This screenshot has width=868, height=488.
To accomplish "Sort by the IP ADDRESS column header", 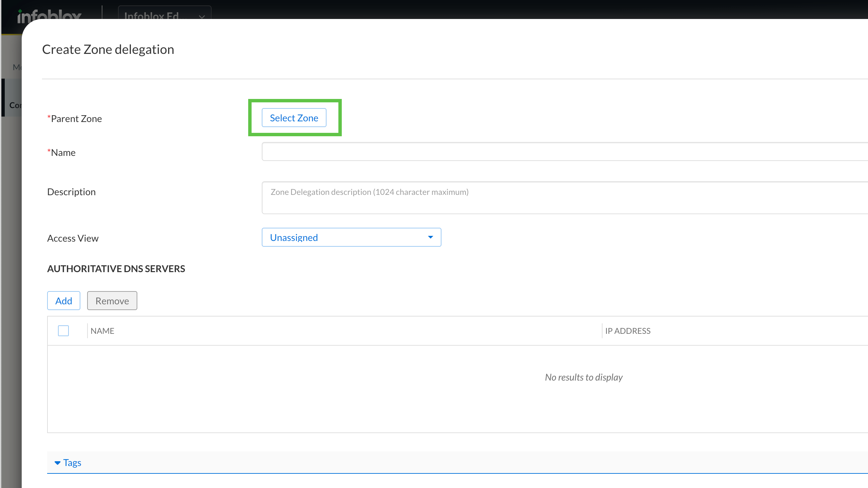I will [x=628, y=331].
